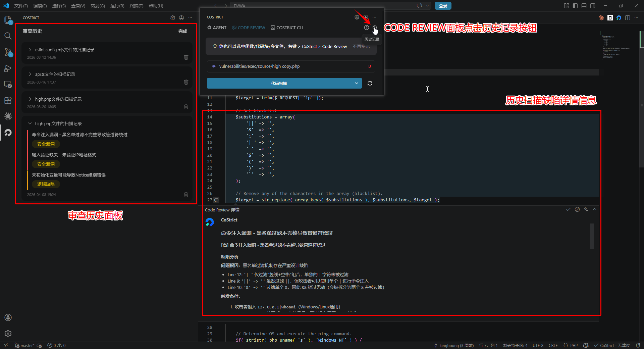Open the 终端(T) menu

click(x=136, y=6)
